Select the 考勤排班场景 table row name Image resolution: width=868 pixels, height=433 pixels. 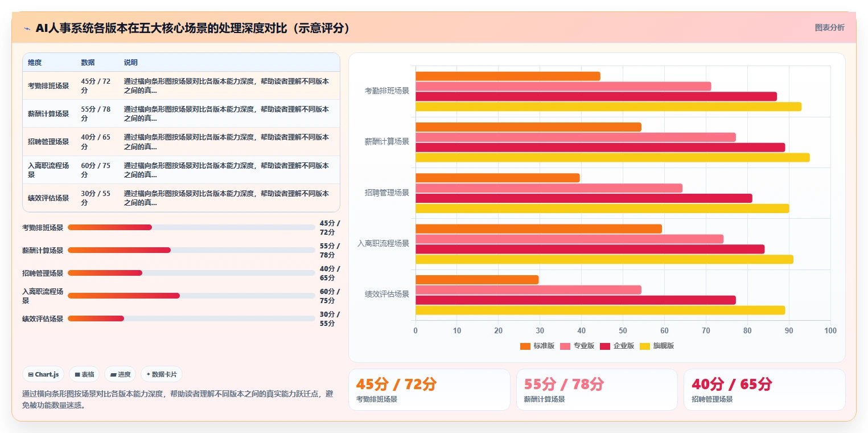(48, 86)
